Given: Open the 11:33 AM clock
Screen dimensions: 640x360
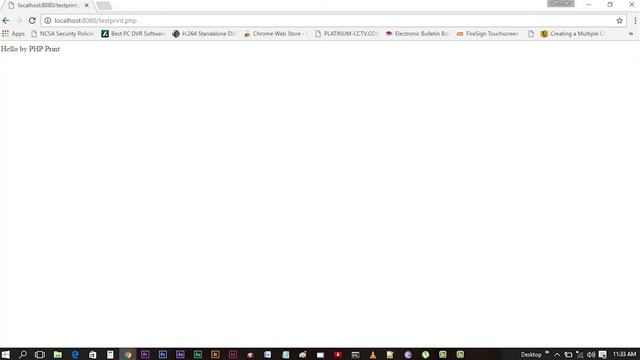Looking at the screenshot, I should (624, 354).
